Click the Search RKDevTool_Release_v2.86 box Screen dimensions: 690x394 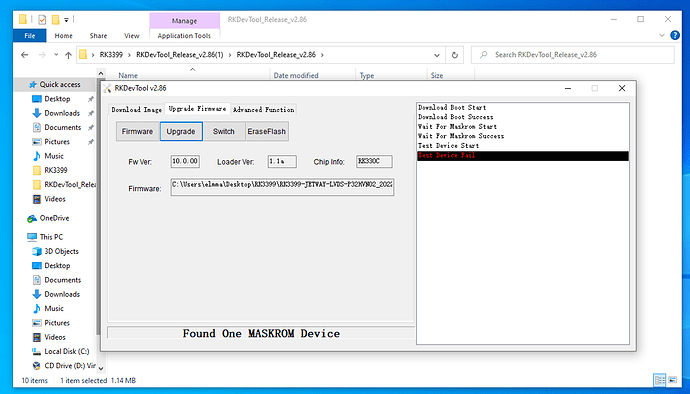click(x=573, y=55)
